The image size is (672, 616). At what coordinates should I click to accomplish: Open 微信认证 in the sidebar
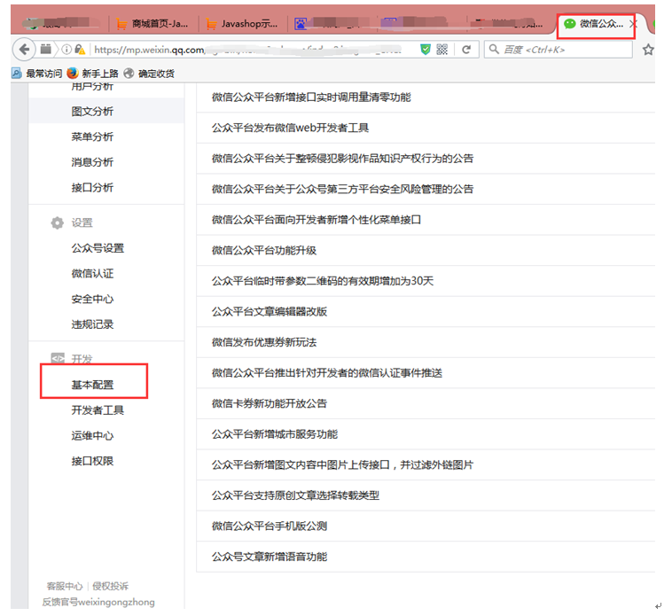click(x=92, y=273)
